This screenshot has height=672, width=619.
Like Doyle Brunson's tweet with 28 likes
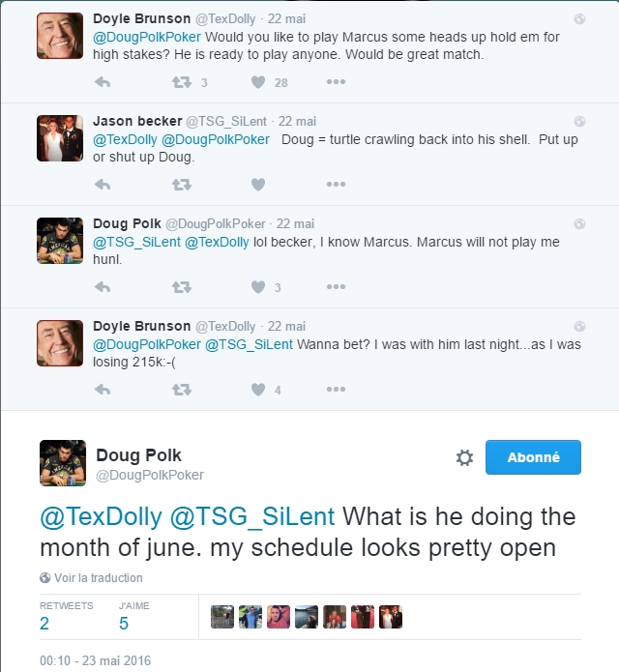pos(258,82)
